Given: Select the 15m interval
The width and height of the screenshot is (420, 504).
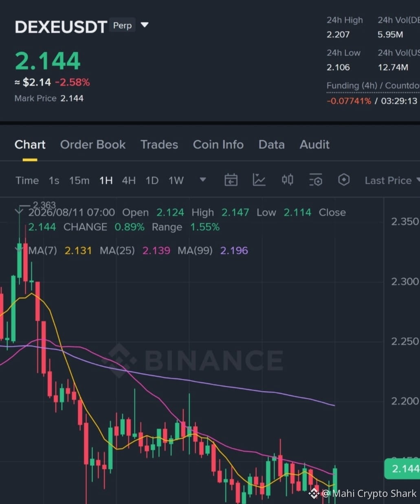Looking at the screenshot, I should click(79, 180).
